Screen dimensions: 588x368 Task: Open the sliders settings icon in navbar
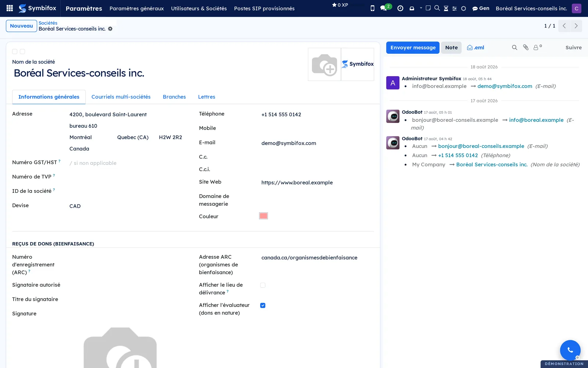455,8
